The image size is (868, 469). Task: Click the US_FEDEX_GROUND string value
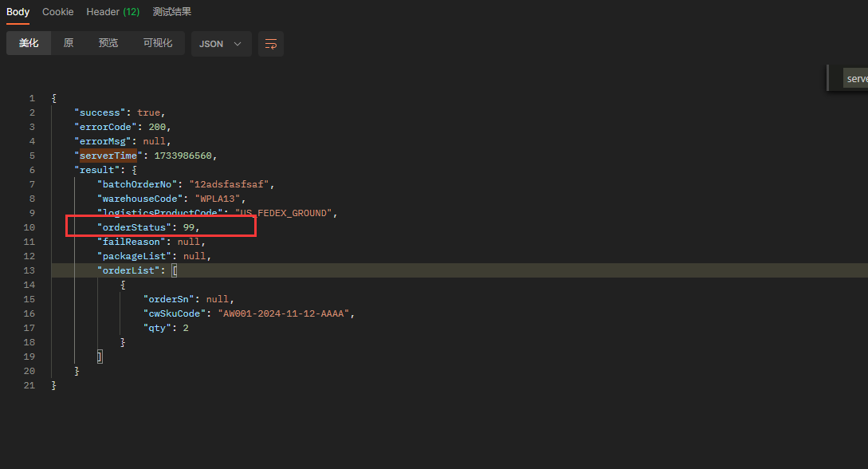tap(283, 213)
